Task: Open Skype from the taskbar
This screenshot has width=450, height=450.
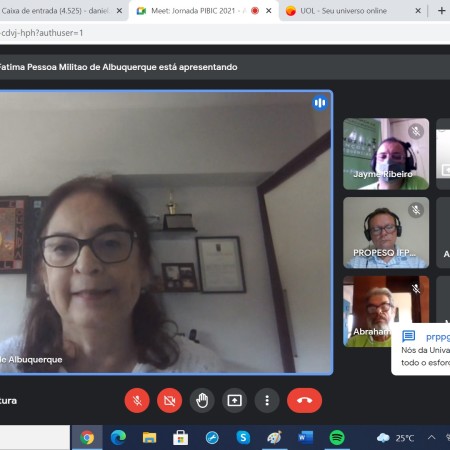Action: [243, 437]
